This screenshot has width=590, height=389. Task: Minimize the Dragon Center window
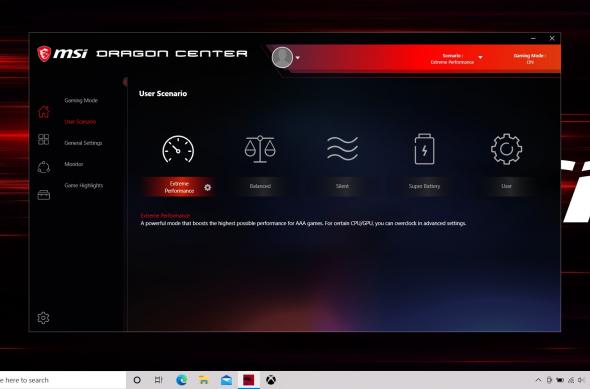pyautogui.click(x=533, y=38)
